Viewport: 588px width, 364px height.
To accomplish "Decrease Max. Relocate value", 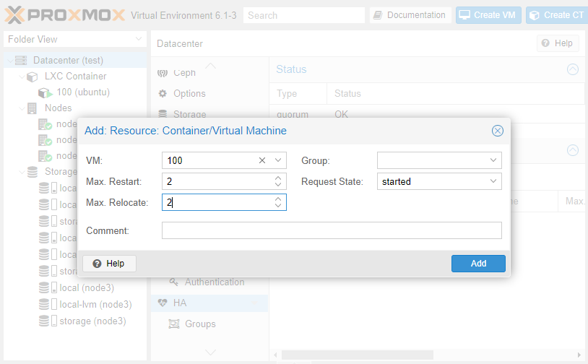I will [x=278, y=207].
